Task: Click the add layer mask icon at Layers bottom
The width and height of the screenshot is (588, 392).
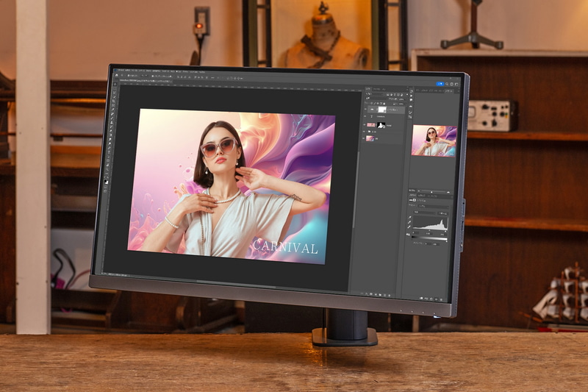Action: [371, 293]
